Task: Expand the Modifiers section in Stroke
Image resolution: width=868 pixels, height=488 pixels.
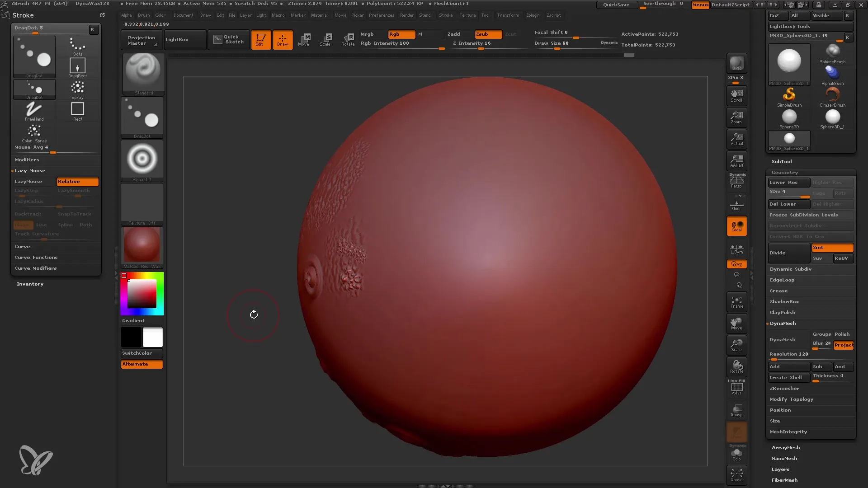Action: [x=27, y=160]
